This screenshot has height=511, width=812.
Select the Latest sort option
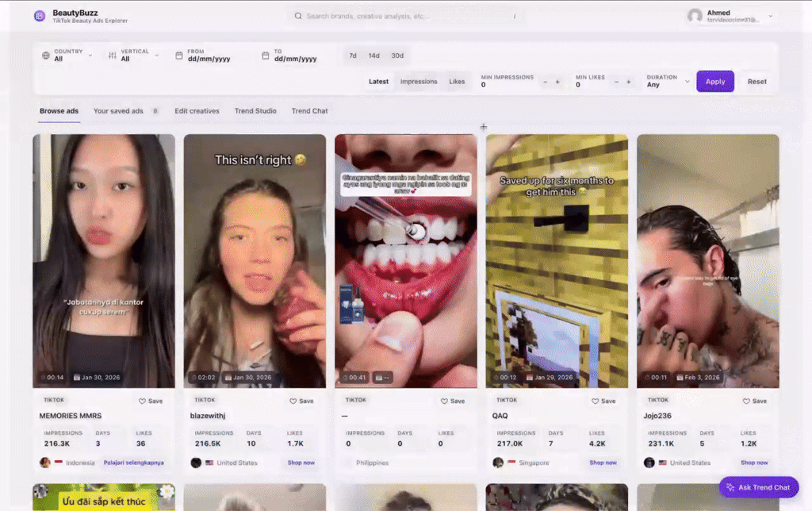tap(378, 82)
